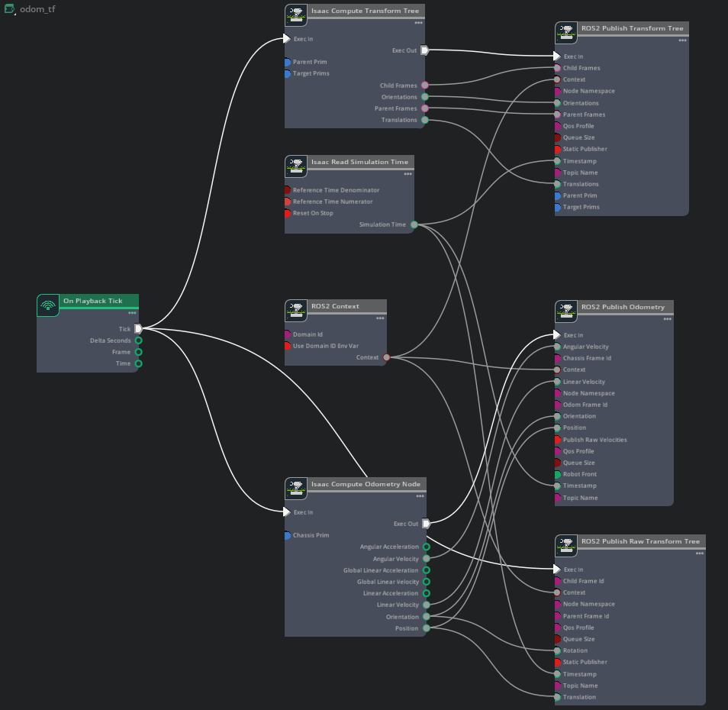Click the Chassis Frame Id port
Image resolution: width=728 pixels, height=710 pixels.
pos(558,359)
